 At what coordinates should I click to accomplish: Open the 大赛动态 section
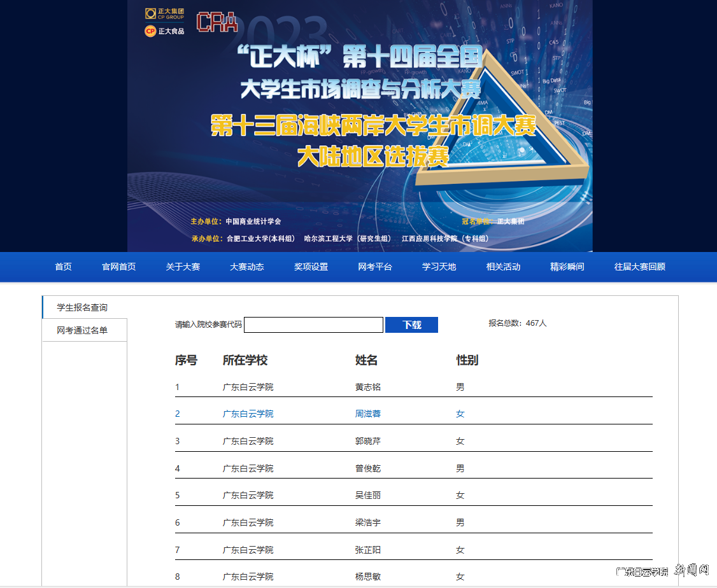(246, 267)
